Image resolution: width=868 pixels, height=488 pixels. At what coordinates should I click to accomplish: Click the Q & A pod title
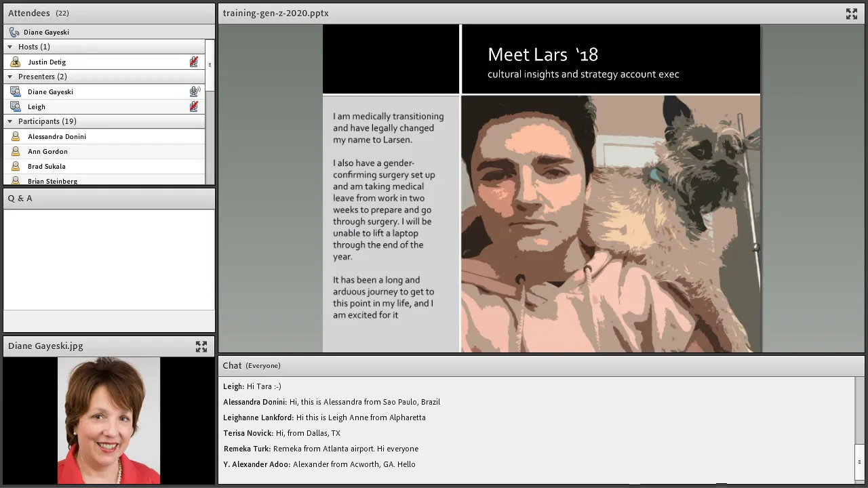point(20,198)
